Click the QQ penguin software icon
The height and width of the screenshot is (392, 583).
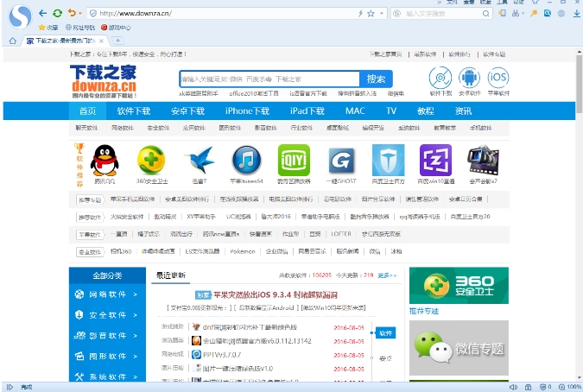pyautogui.click(x=105, y=161)
